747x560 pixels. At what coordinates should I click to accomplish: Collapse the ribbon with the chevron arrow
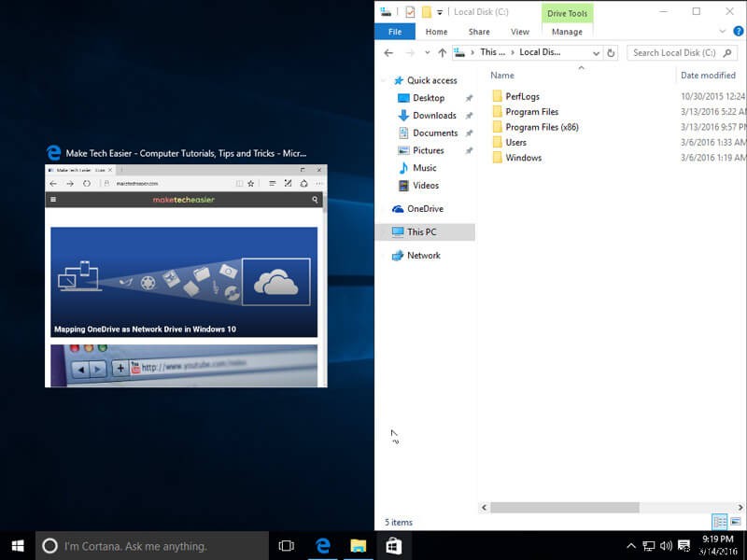click(723, 31)
